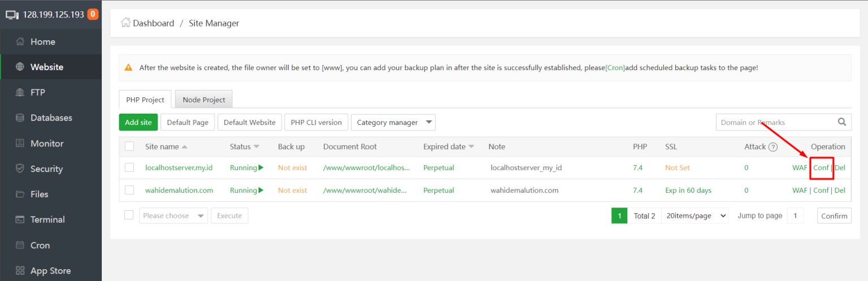868x281 pixels.
Task: Click the Cron calendar icon in sidebar
Action: 20,245
